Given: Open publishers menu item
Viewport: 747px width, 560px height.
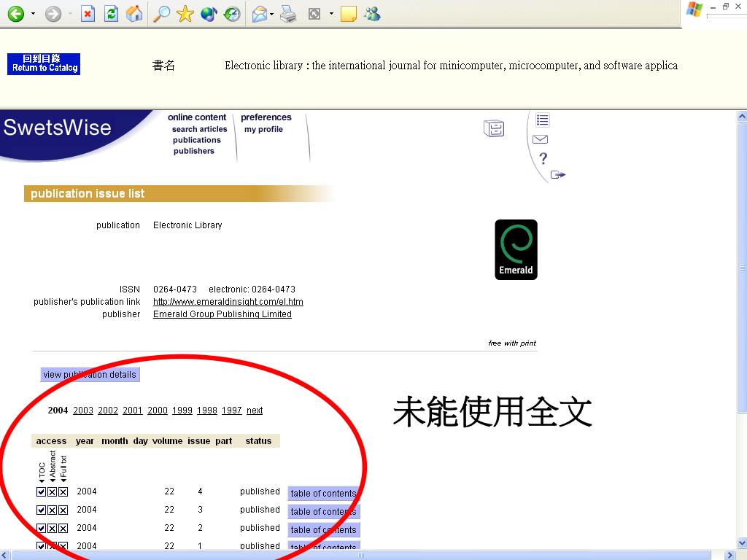Looking at the screenshot, I should coord(194,151).
